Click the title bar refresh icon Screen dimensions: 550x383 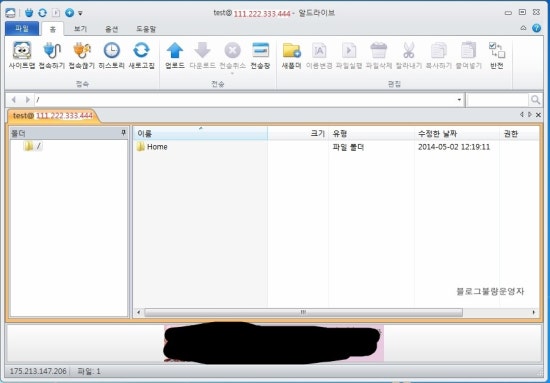[x=42, y=13]
